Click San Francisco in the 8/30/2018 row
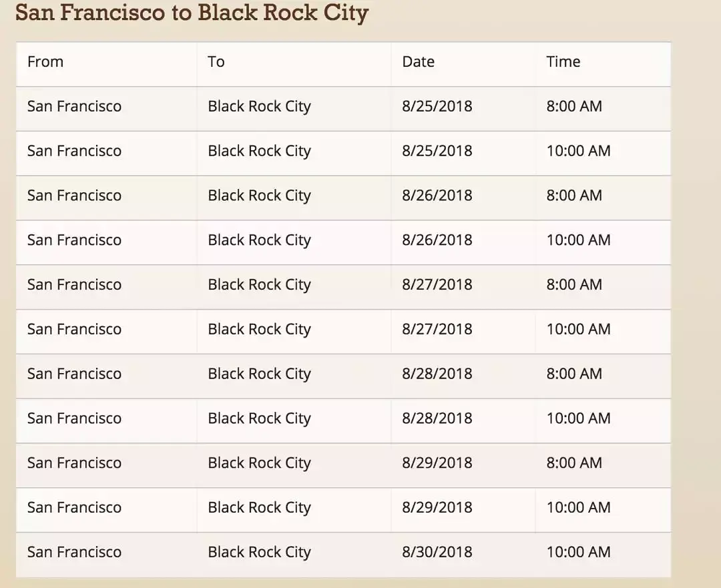The height and width of the screenshot is (588, 721). [x=74, y=552]
